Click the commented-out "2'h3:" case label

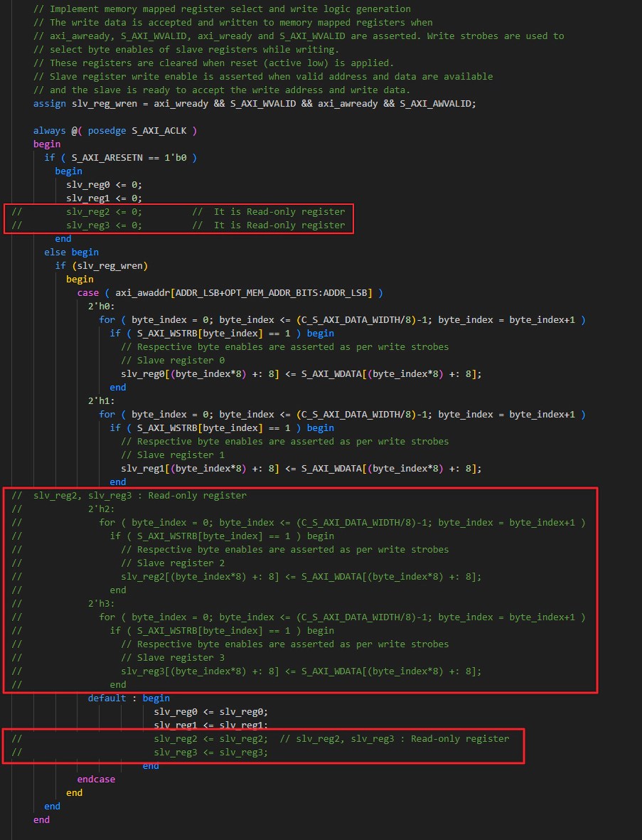[101, 604]
